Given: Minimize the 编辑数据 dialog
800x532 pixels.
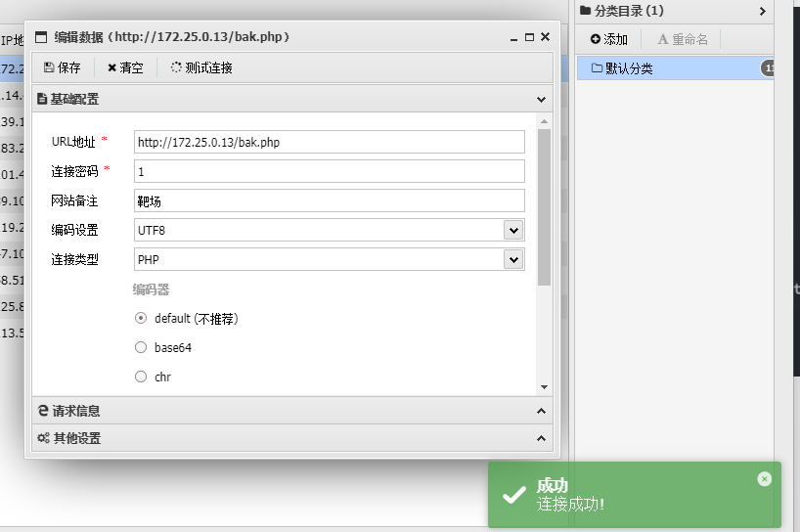Looking at the screenshot, I should (513, 38).
